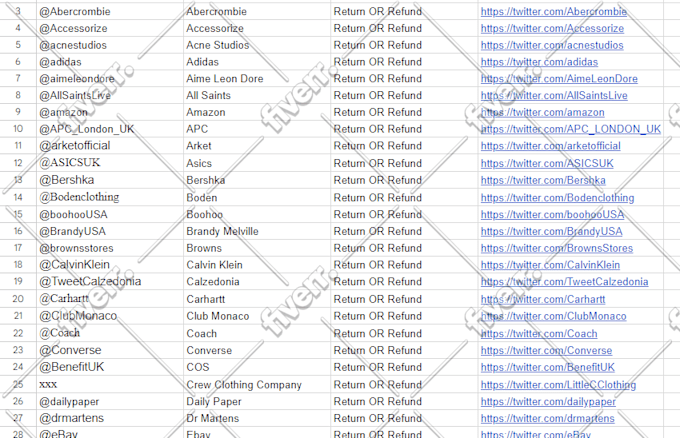Select the Bershka brand name cell
Viewport: 680px width, 438px height.
tap(257, 180)
